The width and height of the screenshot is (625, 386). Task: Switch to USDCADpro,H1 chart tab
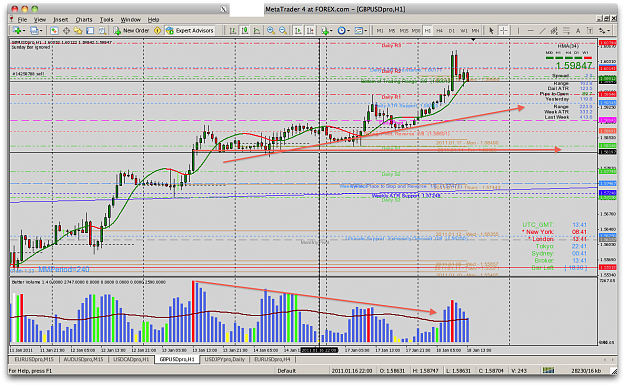point(131,359)
